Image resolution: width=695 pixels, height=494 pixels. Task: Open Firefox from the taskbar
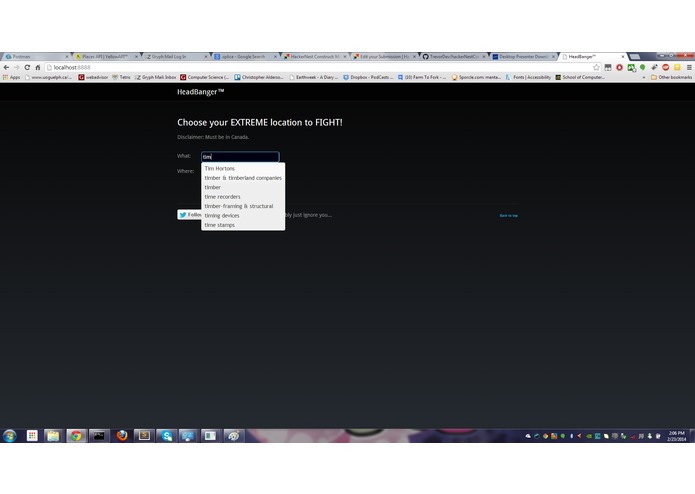pos(121,436)
